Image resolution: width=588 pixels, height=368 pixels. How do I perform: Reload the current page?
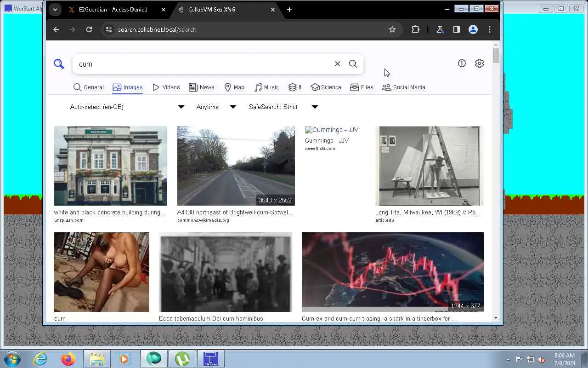89,29
